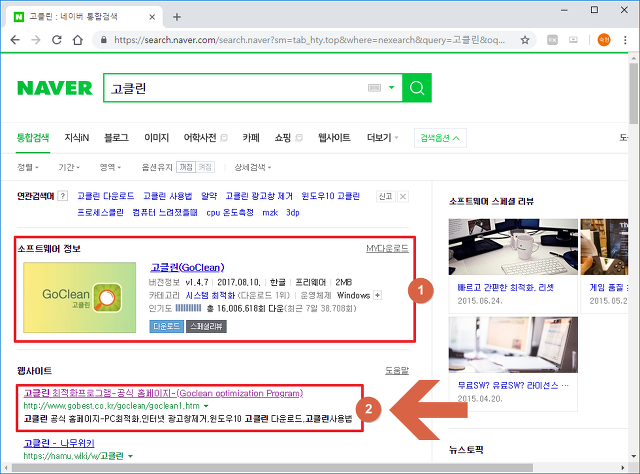Viewport: 640px width, 474px height.
Task: Open the 무료SW? 유료SW? 라이선스 review thumbnail
Action: click(x=513, y=345)
